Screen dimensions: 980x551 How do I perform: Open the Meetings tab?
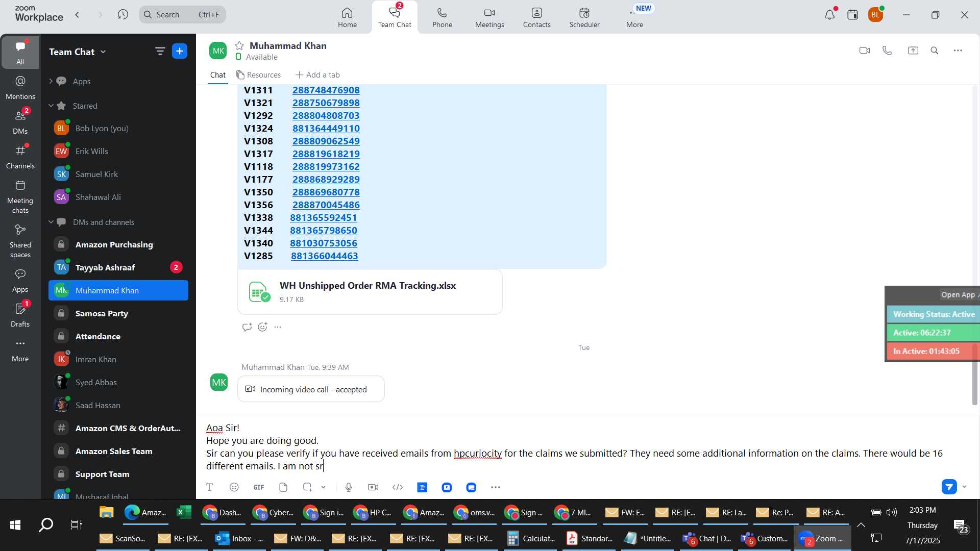[489, 17]
